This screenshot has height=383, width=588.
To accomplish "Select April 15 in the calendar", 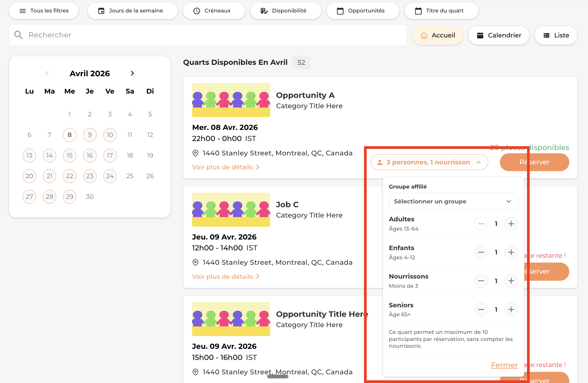I will (x=69, y=155).
